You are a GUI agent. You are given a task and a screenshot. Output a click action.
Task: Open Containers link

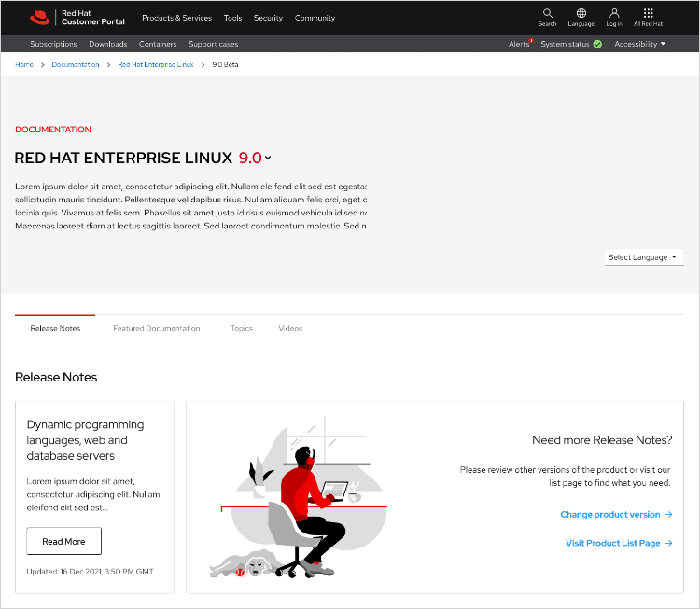[158, 44]
